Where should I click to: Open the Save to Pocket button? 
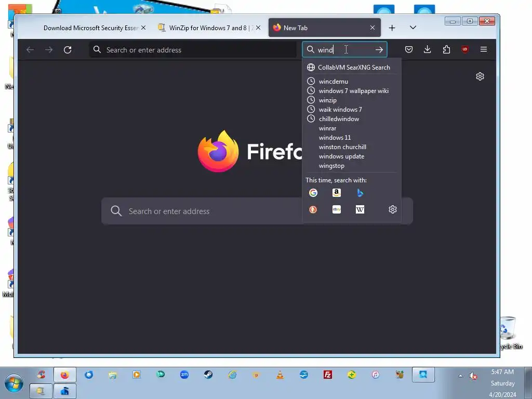pos(409,49)
